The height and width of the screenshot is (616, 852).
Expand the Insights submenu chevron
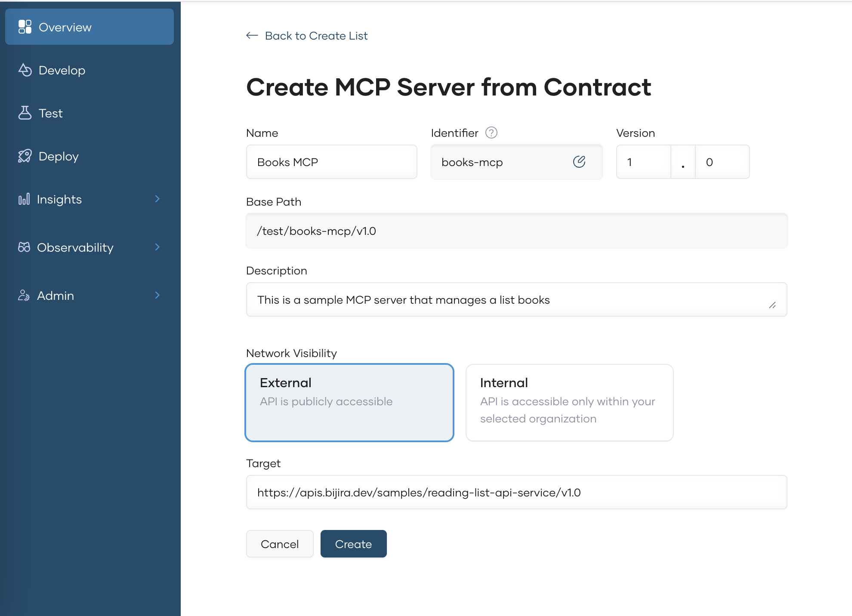[x=157, y=199]
